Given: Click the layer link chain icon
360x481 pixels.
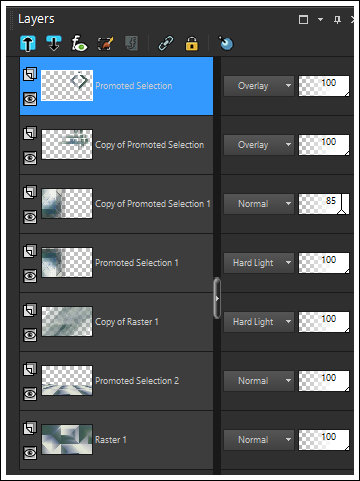Looking at the screenshot, I should tap(166, 43).
